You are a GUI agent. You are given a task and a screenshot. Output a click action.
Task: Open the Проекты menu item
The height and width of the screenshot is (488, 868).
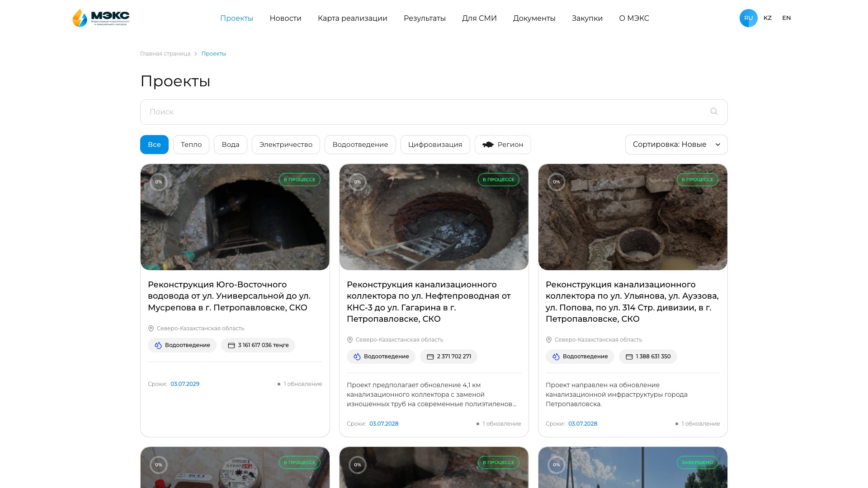(x=236, y=18)
